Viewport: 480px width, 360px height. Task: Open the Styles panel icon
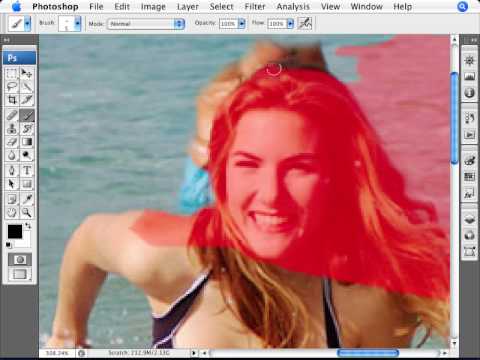point(469,193)
